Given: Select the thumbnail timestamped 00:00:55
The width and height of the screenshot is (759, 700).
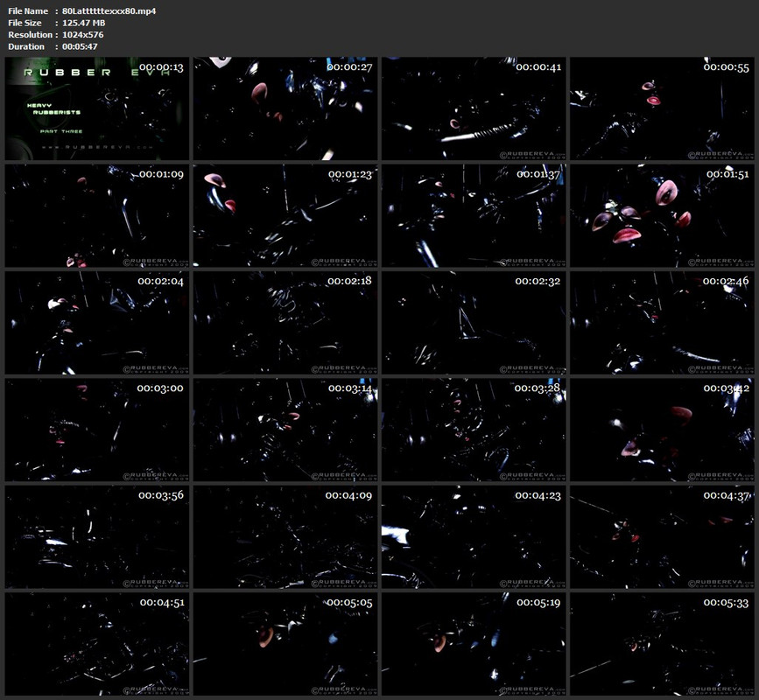Looking at the screenshot, I should pos(662,108).
